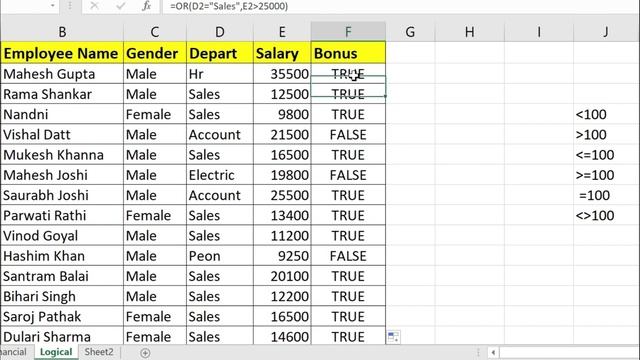Click the Gender header cell
This screenshot has height=360, width=640.
tap(155, 53)
